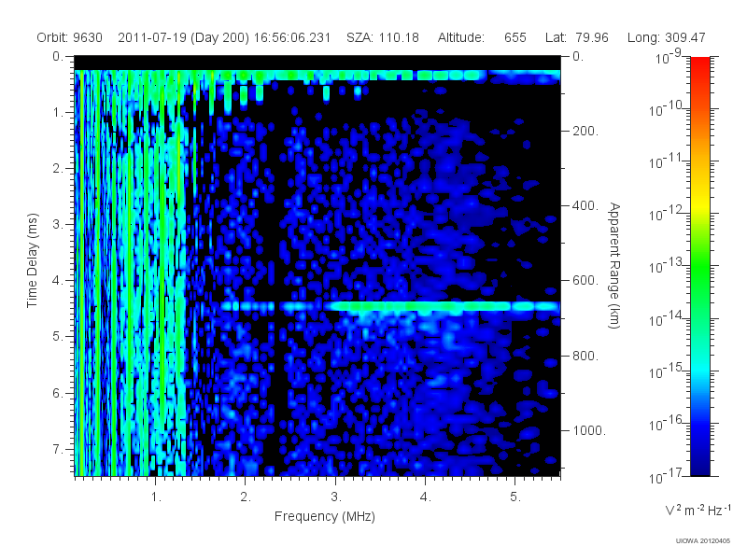Screen dimensions: 747x560
Task: Click the colorbar label '10⁻¹⁰'
Action: tap(668, 109)
